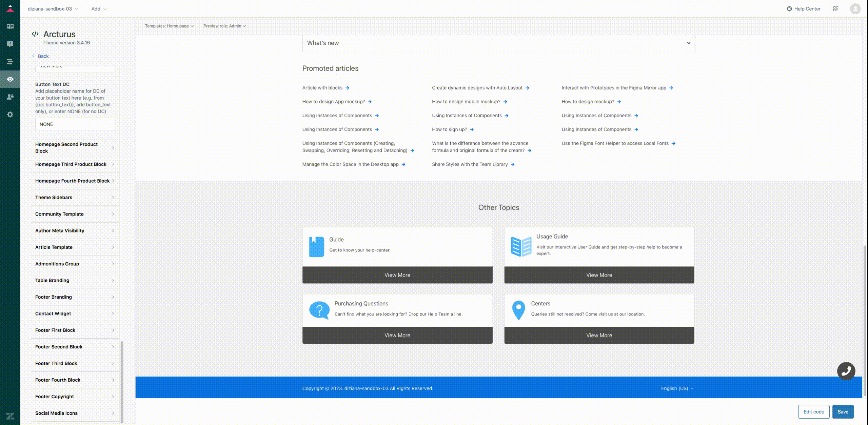Click View More under Usage Guide card
The width and height of the screenshot is (868, 425).
[599, 275]
